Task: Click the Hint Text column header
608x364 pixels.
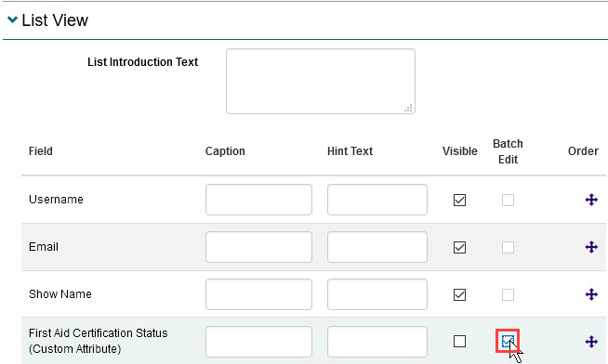Action: (x=350, y=151)
